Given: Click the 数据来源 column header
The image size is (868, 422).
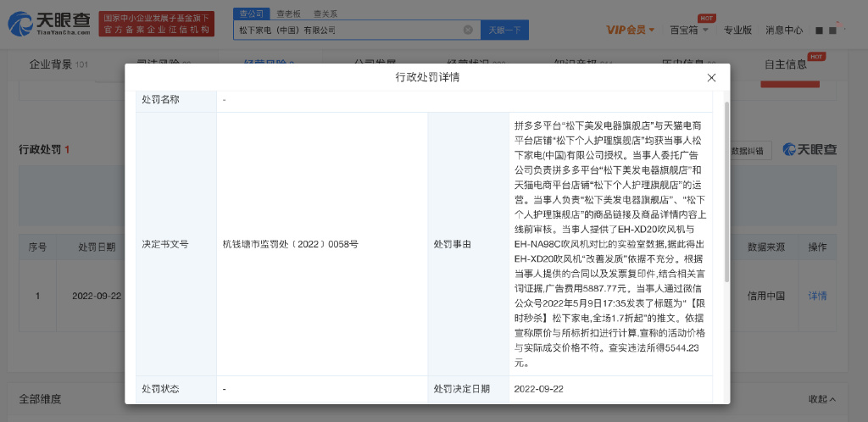Looking at the screenshot, I should [x=766, y=247].
